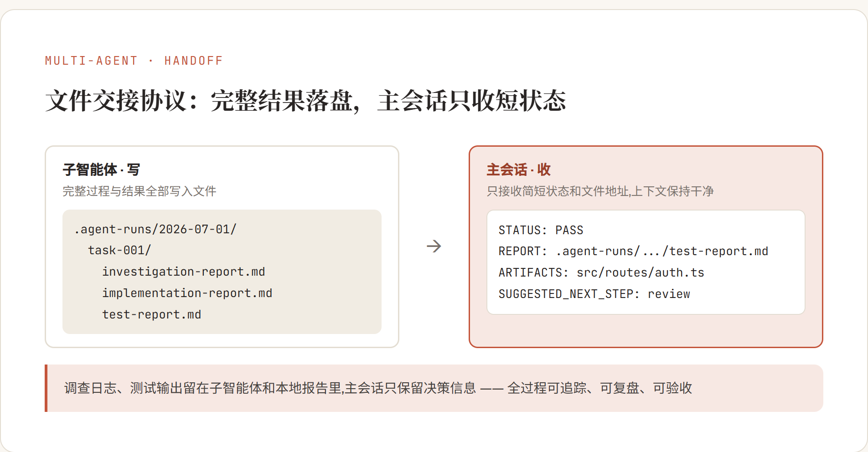The width and height of the screenshot is (868, 452).
Task: Click the 主会话 · 收 panel heading
Action: click(518, 170)
